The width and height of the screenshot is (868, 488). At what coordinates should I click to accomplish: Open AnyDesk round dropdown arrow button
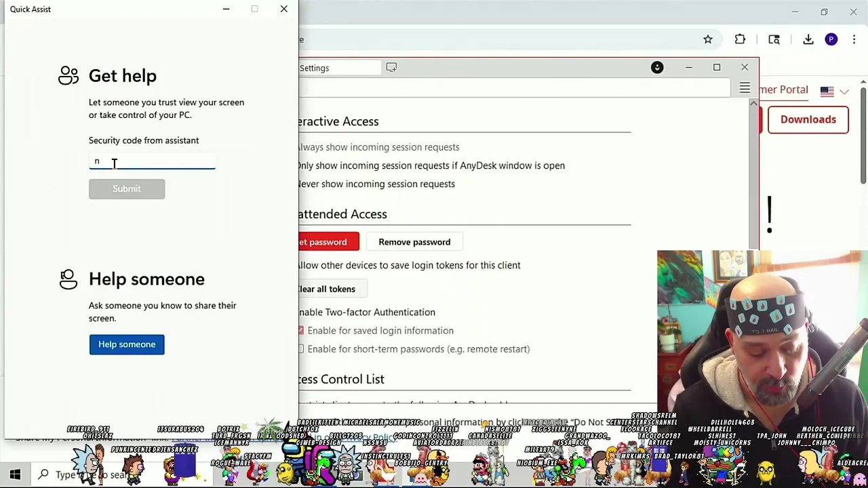coord(657,67)
